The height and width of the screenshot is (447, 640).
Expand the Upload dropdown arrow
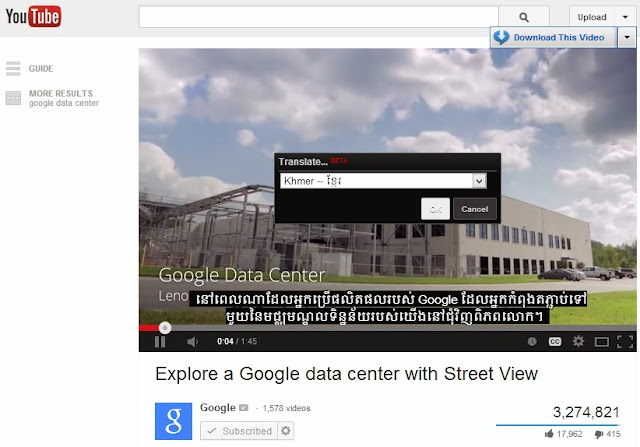[625, 17]
